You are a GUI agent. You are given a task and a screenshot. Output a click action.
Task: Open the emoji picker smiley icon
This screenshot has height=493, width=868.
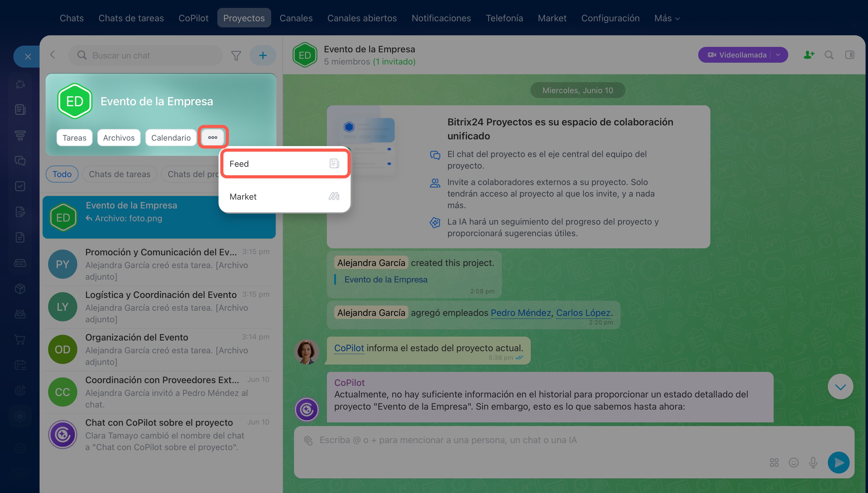pyautogui.click(x=793, y=463)
